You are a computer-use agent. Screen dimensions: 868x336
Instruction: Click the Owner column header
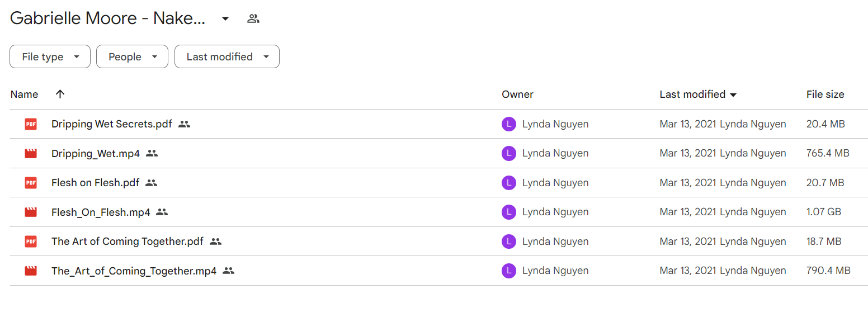(517, 94)
